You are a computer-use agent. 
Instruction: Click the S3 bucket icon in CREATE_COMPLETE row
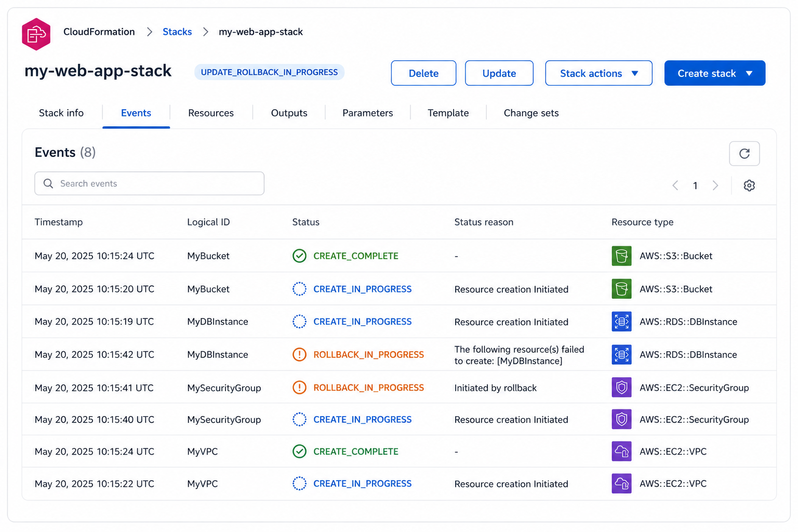click(621, 256)
